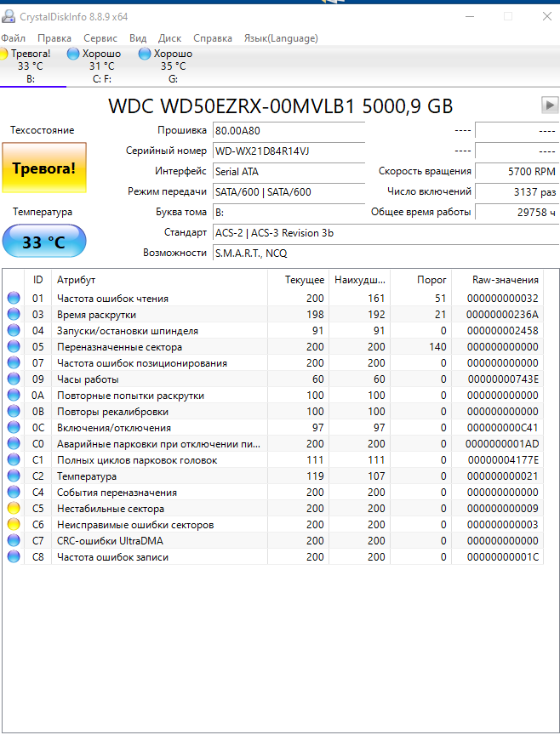
Task: Click the CrystalDiskInfo app icon in title bar
Action: pyautogui.click(x=8, y=16)
